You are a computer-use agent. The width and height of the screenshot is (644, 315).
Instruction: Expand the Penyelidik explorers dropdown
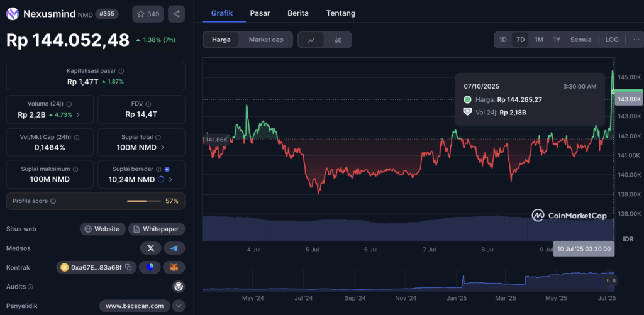click(179, 306)
